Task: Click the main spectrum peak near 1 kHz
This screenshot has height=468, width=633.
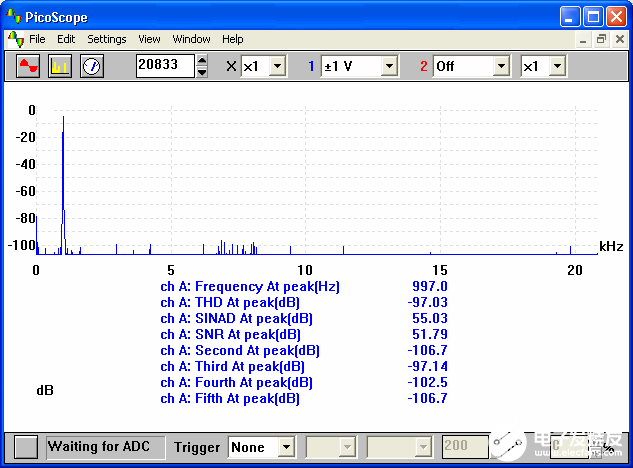Action: 63,185
